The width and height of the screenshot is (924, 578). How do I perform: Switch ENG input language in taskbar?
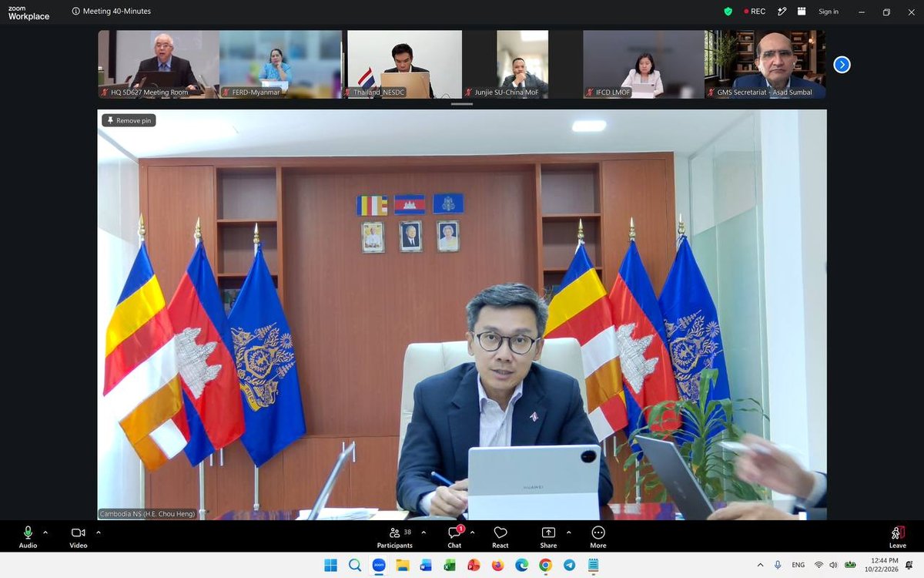[798, 565]
